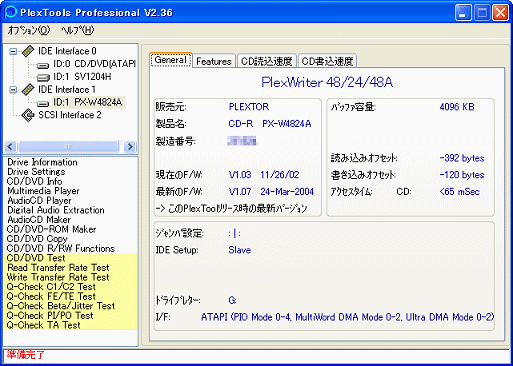The image size is (513, 366).
Task: Open AudioCD Player function
Action: click(x=39, y=201)
